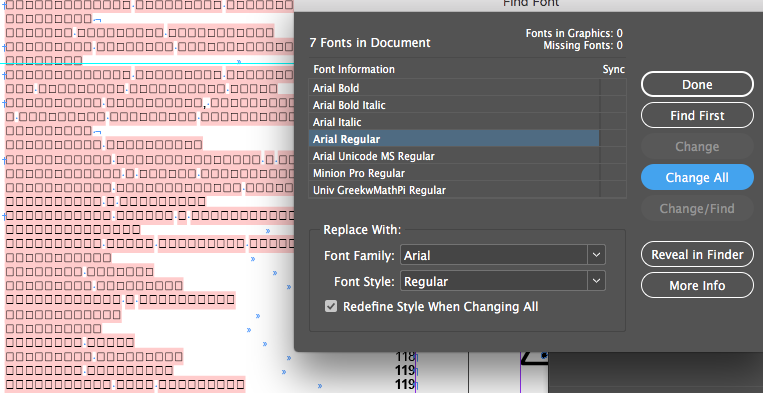Expand the Font Style dropdown arrow
763x393 pixels.
[x=597, y=281]
